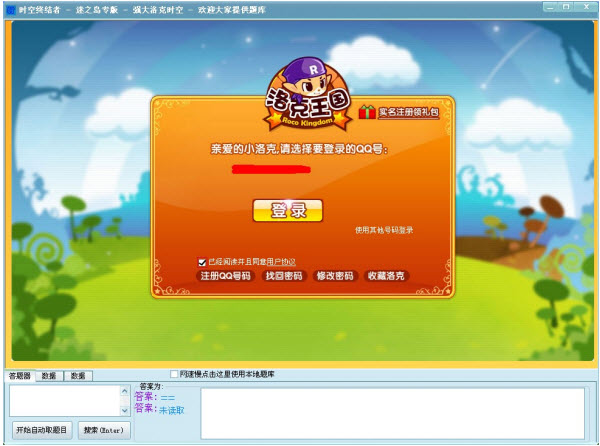
Task: Click the question box scroll-up arrow
Action: click(x=125, y=391)
